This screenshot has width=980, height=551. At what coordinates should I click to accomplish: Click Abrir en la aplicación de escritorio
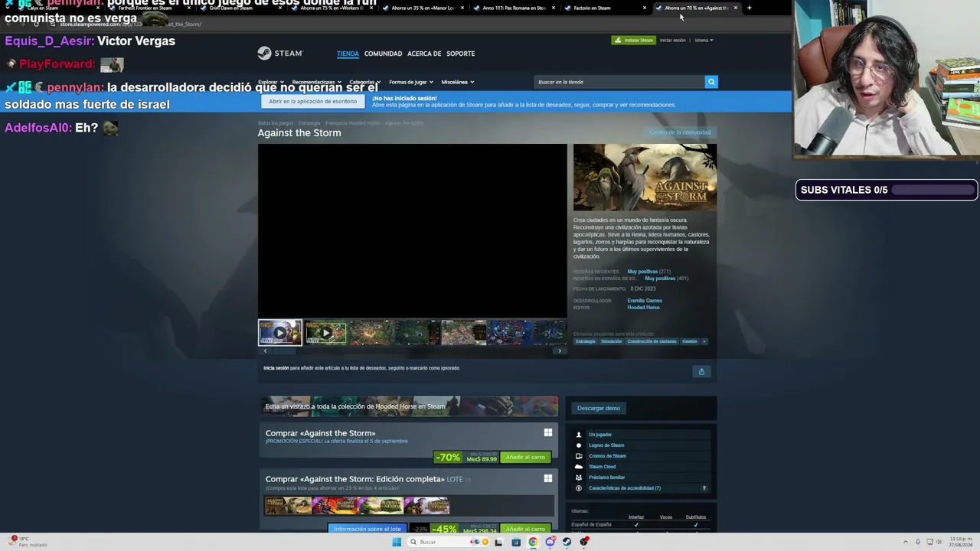[x=312, y=101]
